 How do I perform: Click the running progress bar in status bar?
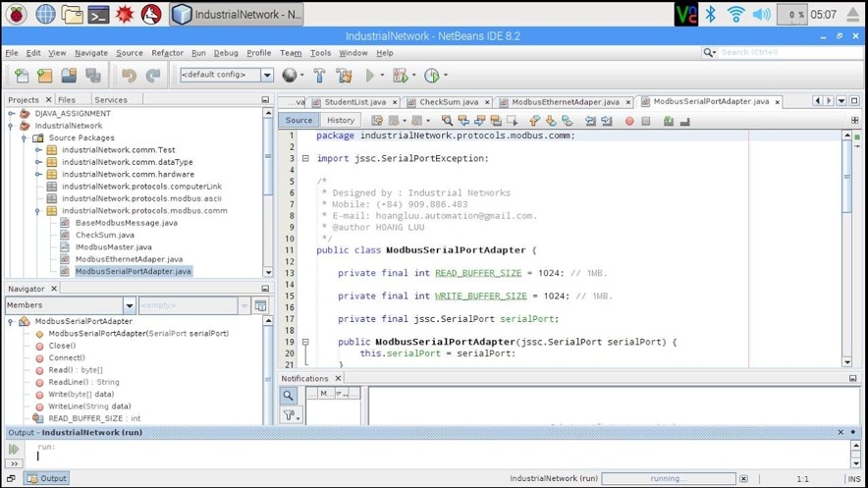pyautogui.click(x=668, y=478)
